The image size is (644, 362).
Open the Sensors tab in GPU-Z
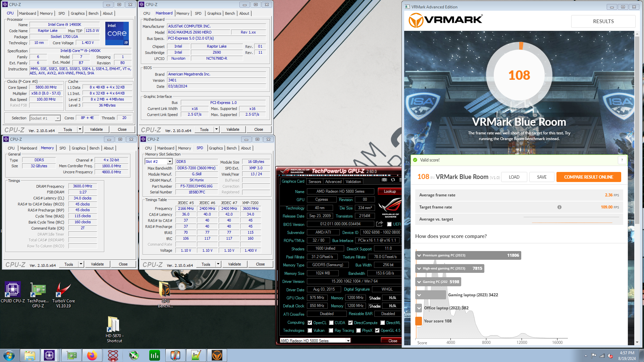point(315,182)
